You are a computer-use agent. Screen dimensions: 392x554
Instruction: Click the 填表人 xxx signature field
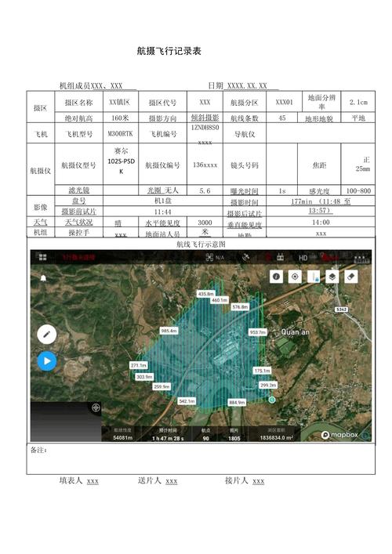coord(79,480)
